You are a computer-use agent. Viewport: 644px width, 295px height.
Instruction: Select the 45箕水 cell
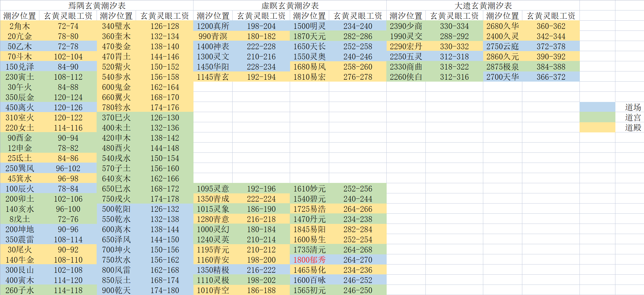pyautogui.click(x=20, y=178)
